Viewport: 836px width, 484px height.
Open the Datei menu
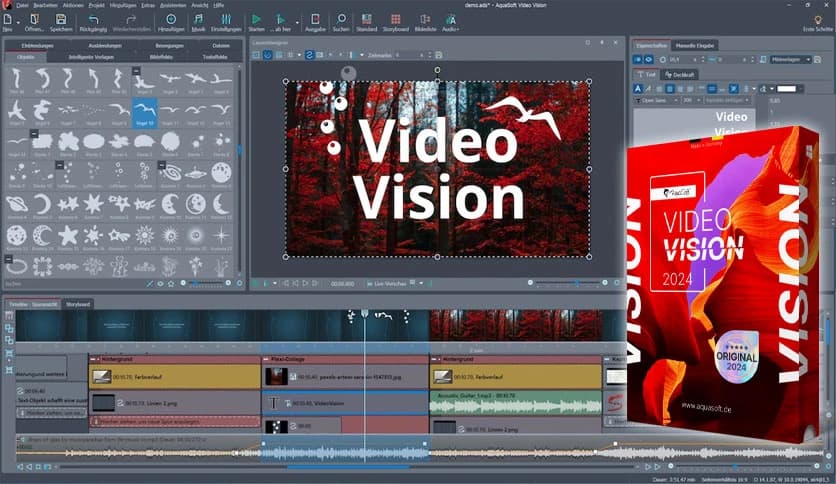point(22,5)
